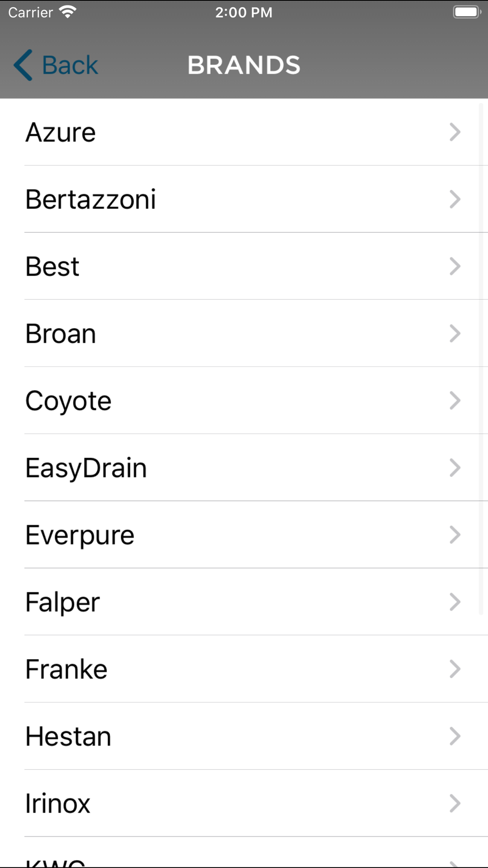Tap the battery status icon
488x868 pixels.
click(x=467, y=12)
